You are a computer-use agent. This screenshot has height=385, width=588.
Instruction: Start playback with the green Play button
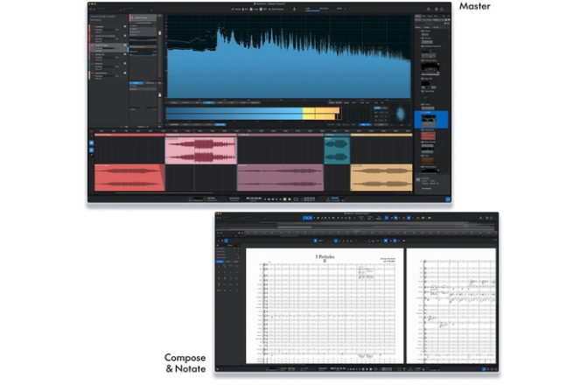pyautogui.click(x=290, y=199)
